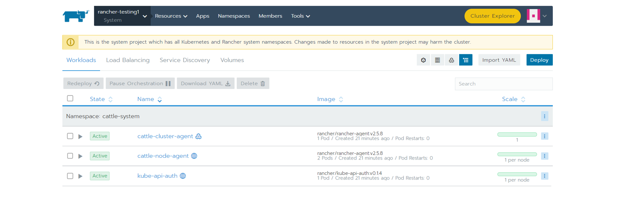644x206 pixels.
Task: Click the kube-api-auth scale bar
Action: point(517,174)
